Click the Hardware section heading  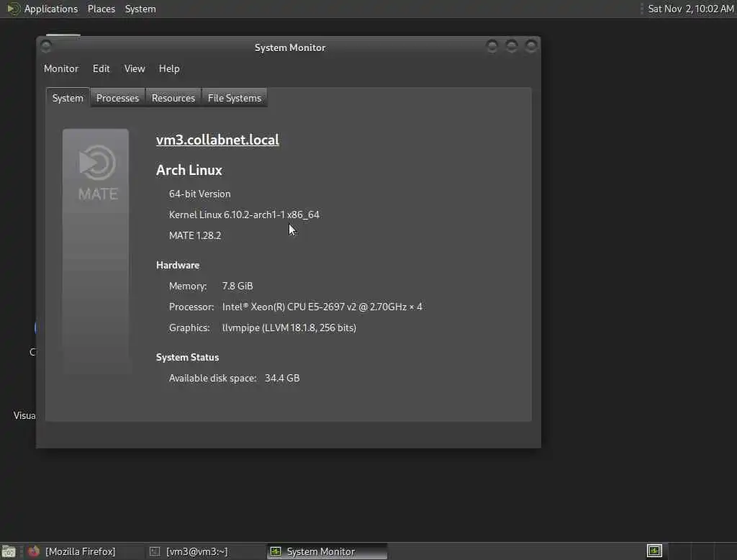pyautogui.click(x=178, y=265)
